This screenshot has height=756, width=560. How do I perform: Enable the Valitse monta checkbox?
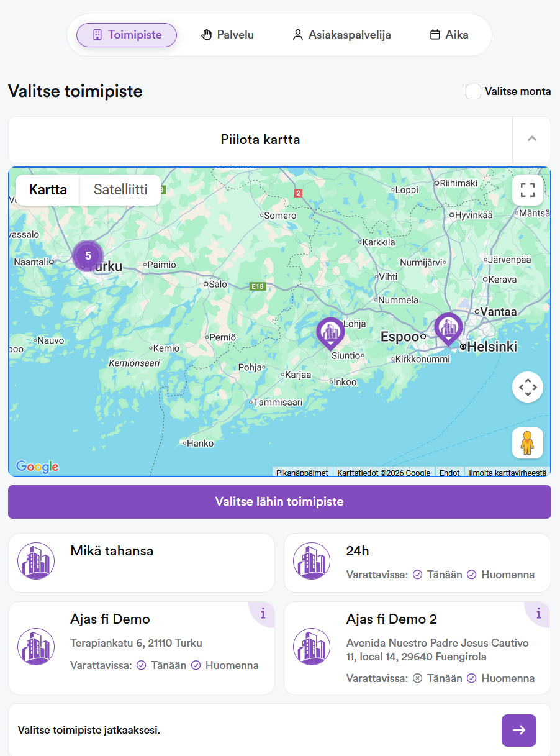(x=474, y=92)
